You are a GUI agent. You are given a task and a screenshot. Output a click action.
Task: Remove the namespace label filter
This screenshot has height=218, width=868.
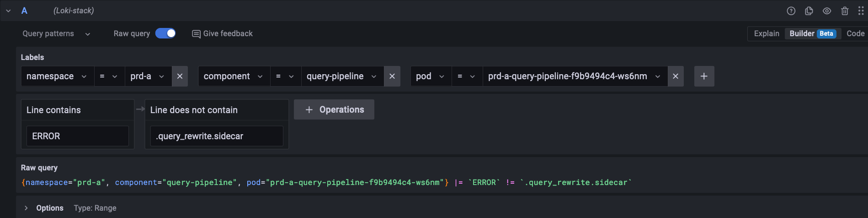tap(180, 76)
